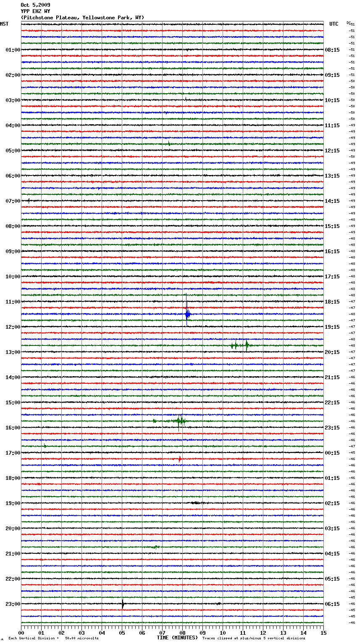Click the TIME (MINUTES) axis title
The width and height of the screenshot is (357, 644).
coord(177,638)
